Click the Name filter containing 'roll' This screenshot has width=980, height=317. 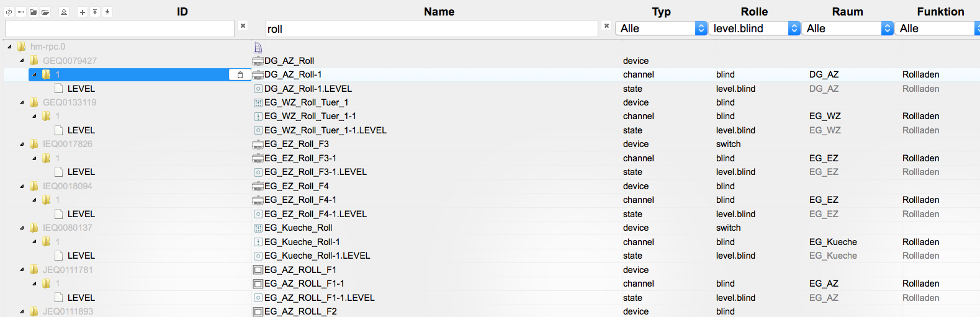pos(432,29)
